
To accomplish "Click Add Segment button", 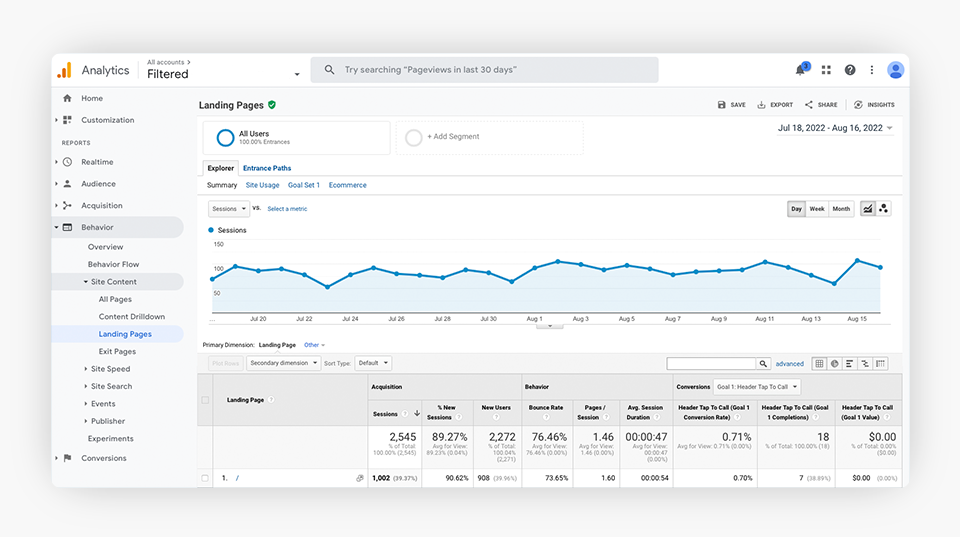I will pyautogui.click(x=452, y=137).
